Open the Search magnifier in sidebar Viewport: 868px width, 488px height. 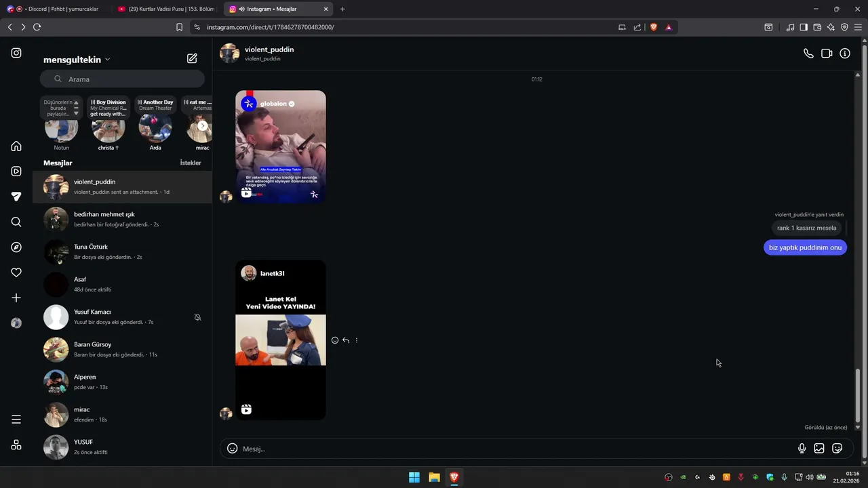(16, 222)
